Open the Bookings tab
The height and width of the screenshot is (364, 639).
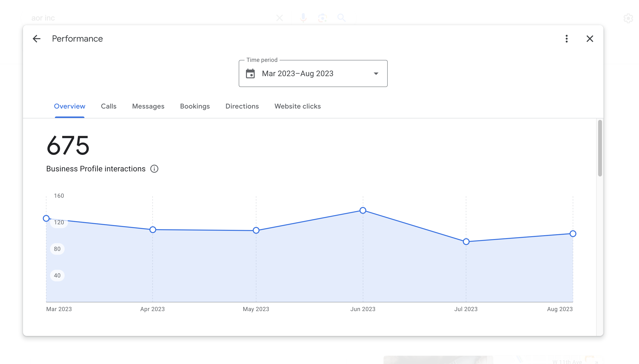point(195,106)
